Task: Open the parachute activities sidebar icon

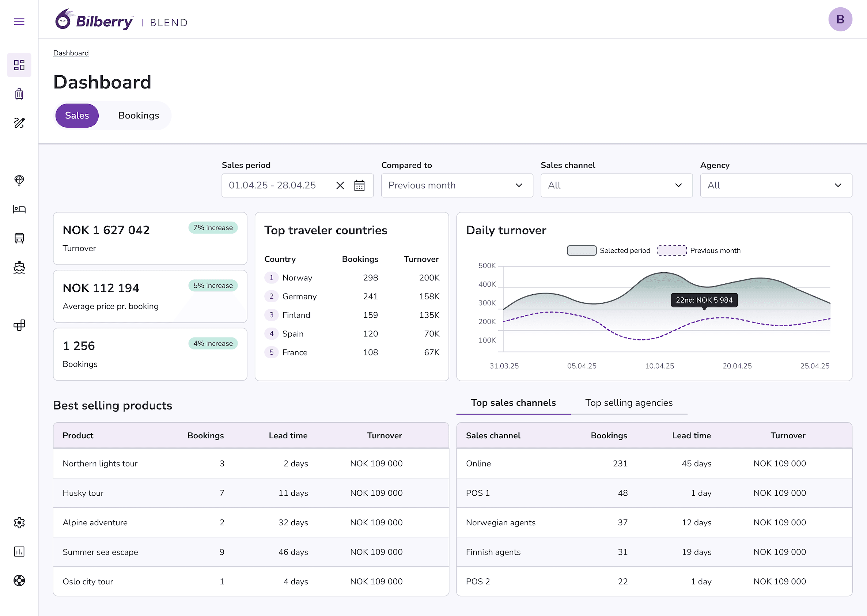Action: (19, 180)
